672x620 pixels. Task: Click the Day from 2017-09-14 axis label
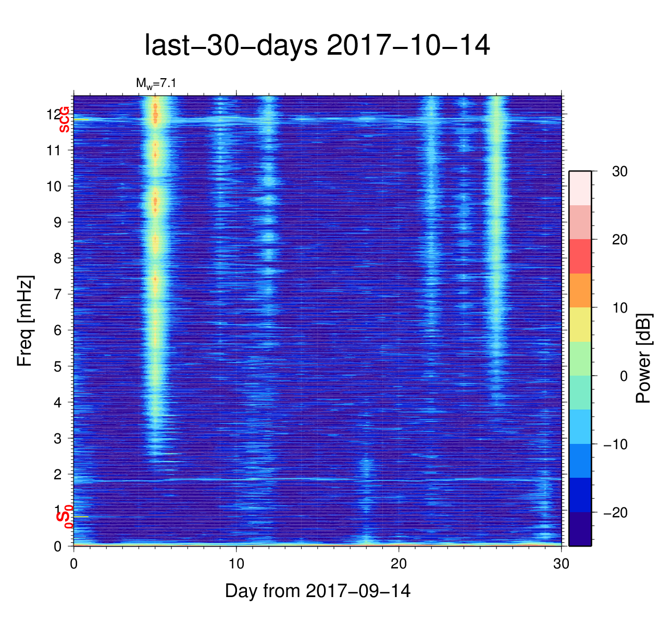[x=317, y=591]
